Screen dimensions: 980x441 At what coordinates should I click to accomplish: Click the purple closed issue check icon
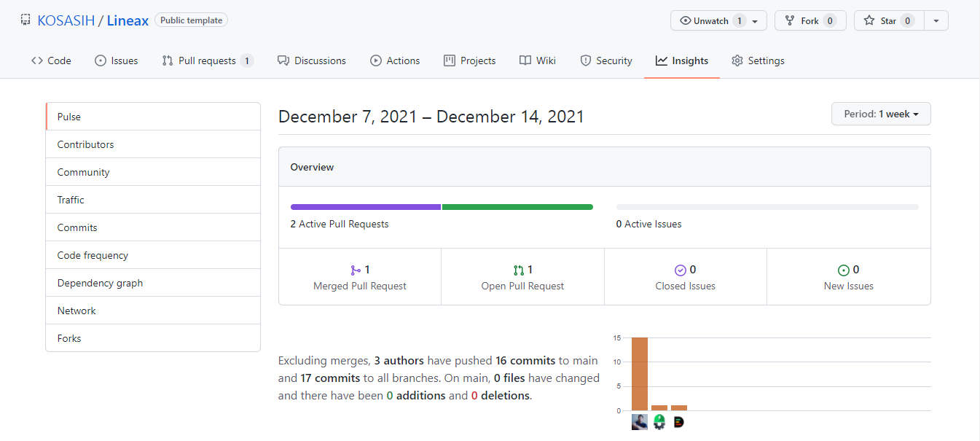pyautogui.click(x=681, y=270)
